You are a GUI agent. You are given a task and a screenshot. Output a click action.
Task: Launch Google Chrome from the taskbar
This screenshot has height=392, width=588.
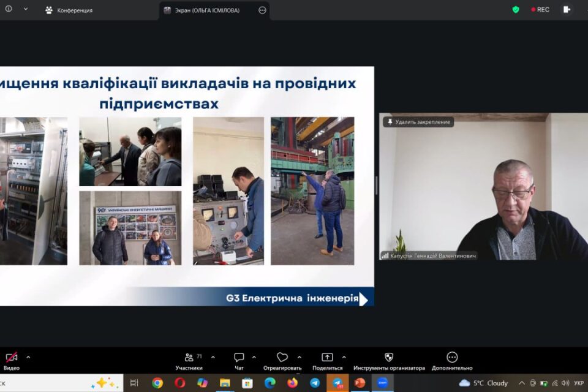(x=157, y=383)
